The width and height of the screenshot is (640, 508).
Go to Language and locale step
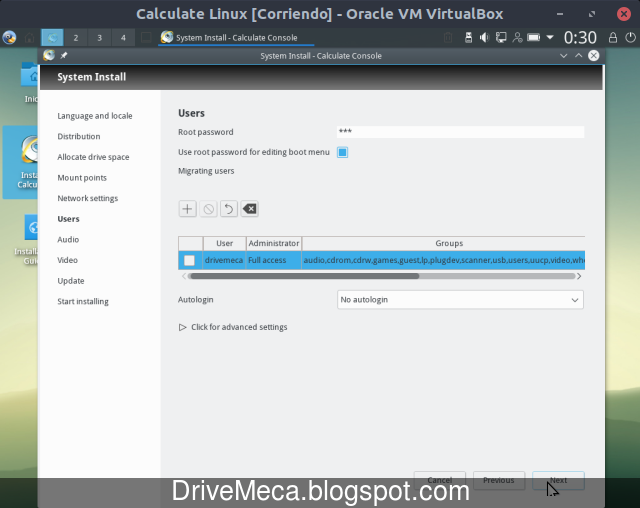point(95,116)
